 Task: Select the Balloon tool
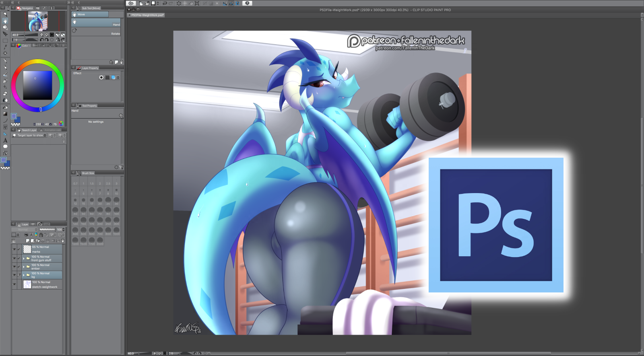[x=5, y=146]
